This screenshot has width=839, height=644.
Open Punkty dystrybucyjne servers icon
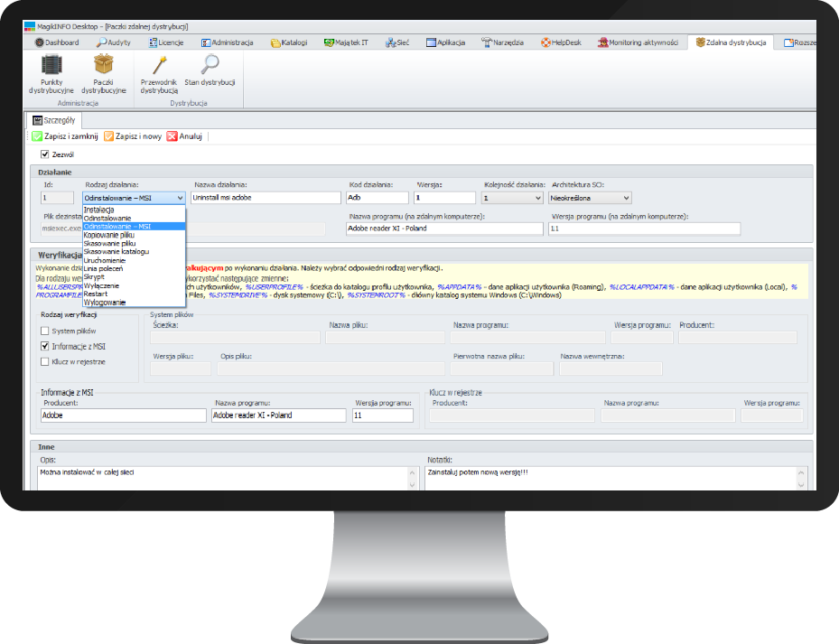point(51,65)
